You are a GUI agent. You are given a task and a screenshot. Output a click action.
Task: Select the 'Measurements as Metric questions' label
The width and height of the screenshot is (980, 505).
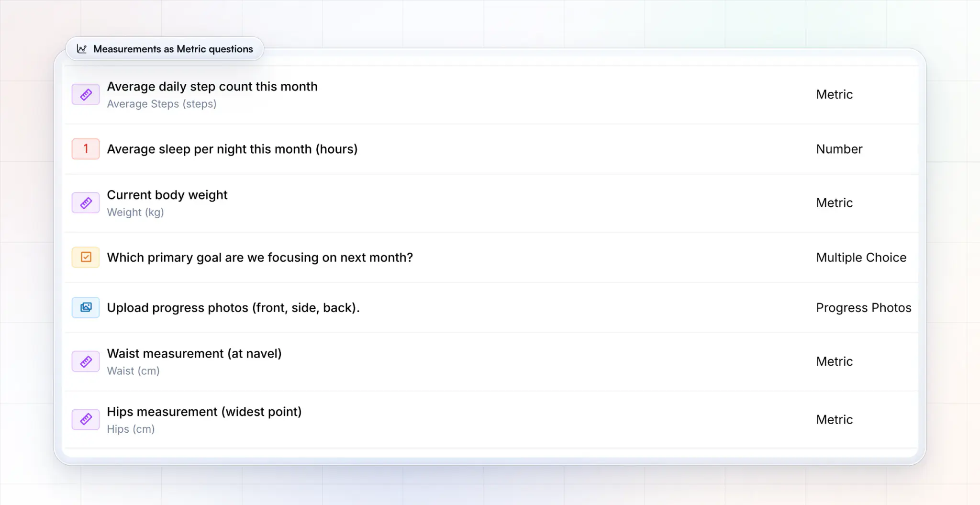[x=173, y=49]
